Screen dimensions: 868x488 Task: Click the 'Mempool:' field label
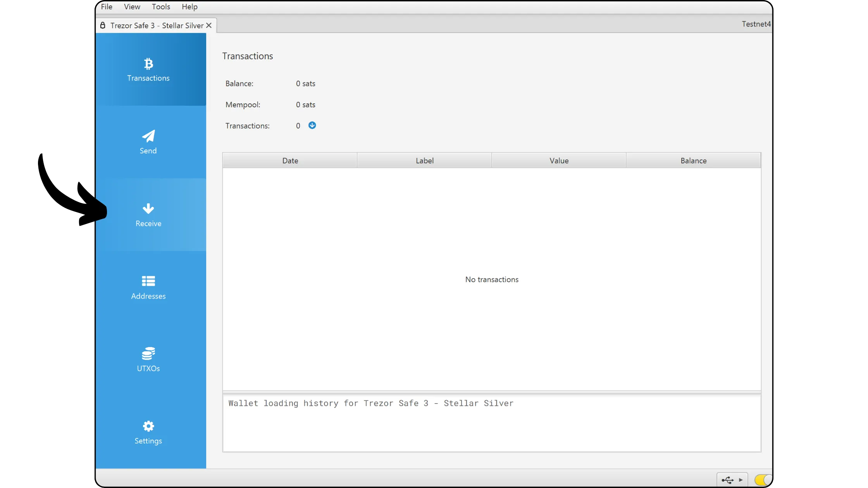pyautogui.click(x=243, y=105)
